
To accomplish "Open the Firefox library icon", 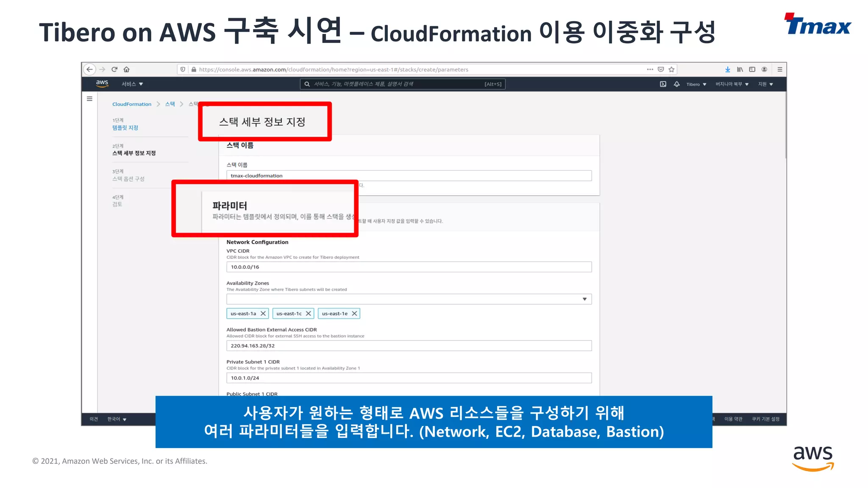I will point(740,69).
